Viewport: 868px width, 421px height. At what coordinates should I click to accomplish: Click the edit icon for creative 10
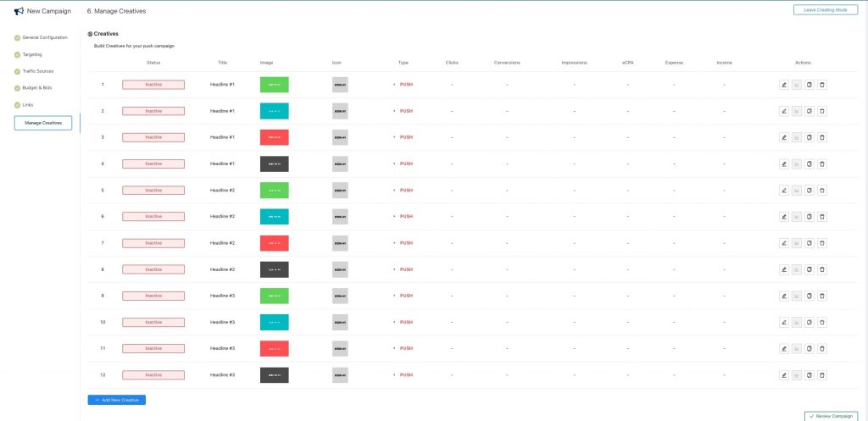coord(784,322)
